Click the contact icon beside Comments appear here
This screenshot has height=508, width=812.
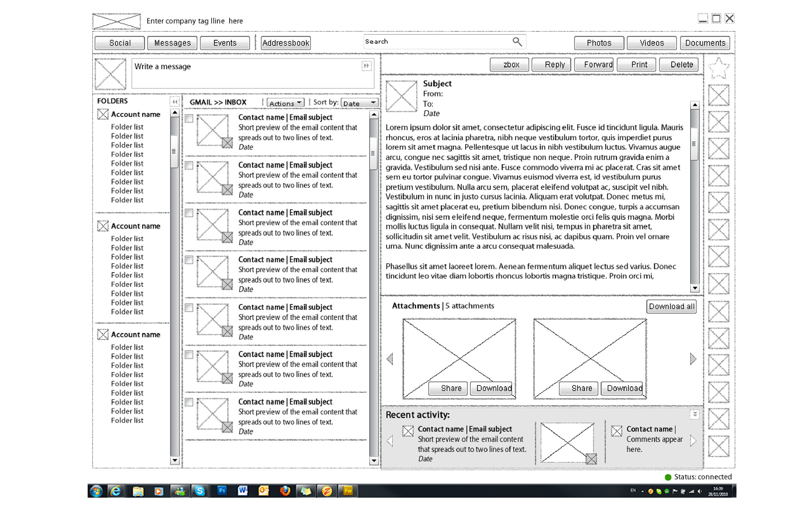(x=617, y=431)
